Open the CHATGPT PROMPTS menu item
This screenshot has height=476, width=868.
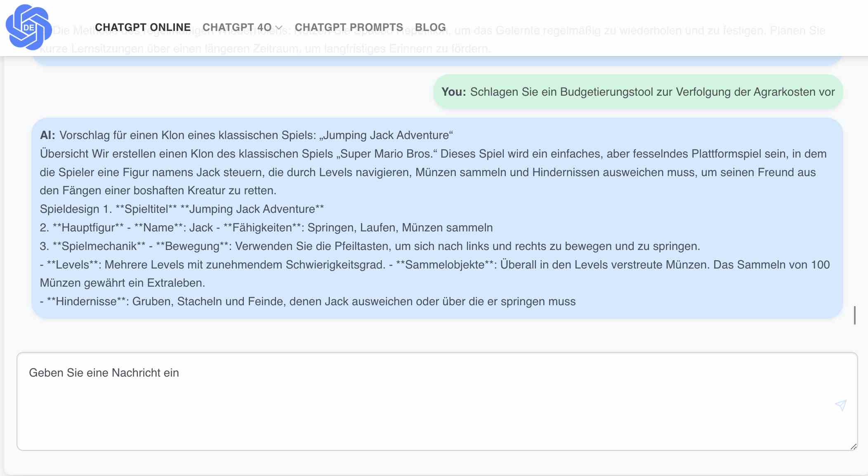tap(349, 27)
